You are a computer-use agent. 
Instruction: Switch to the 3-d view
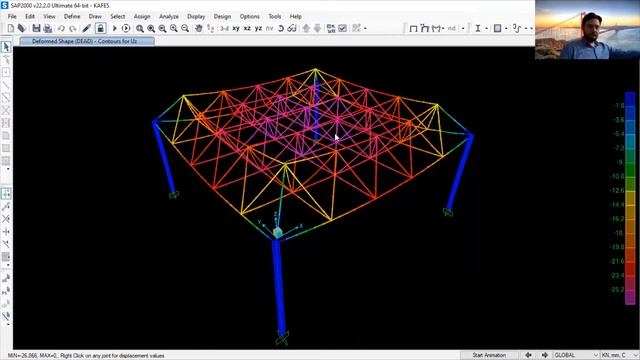coord(224,28)
